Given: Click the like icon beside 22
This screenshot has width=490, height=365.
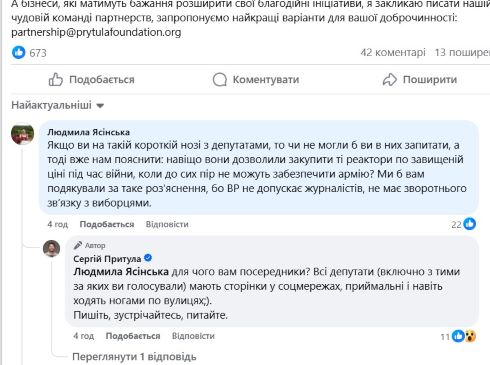Looking at the screenshot, I should (x=470, y=224).
